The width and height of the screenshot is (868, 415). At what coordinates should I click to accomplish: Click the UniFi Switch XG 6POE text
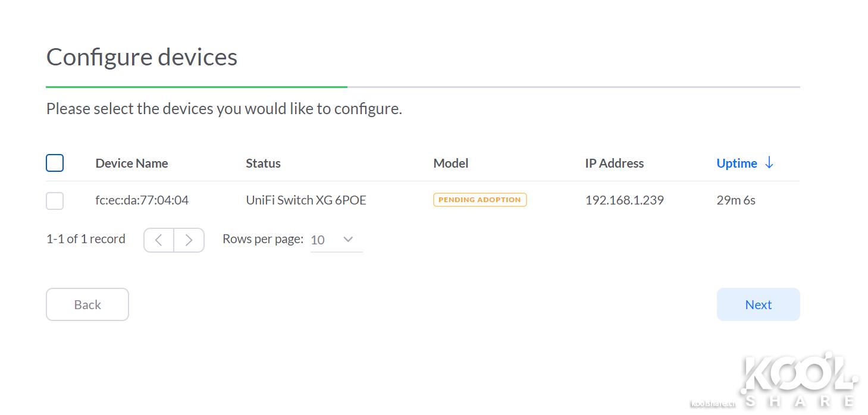[x=306, y=200]
